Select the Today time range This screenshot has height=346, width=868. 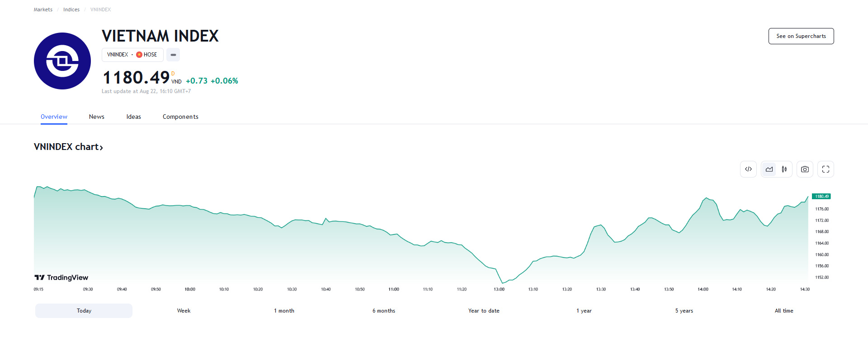[x=84, y=311]
